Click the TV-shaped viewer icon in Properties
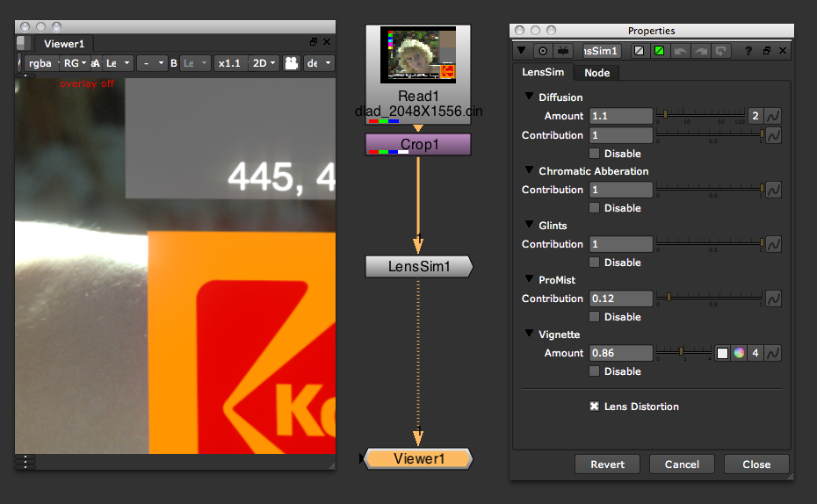Image resolution: width=817 pixels, height=504 pixels. tap(563, 51)
